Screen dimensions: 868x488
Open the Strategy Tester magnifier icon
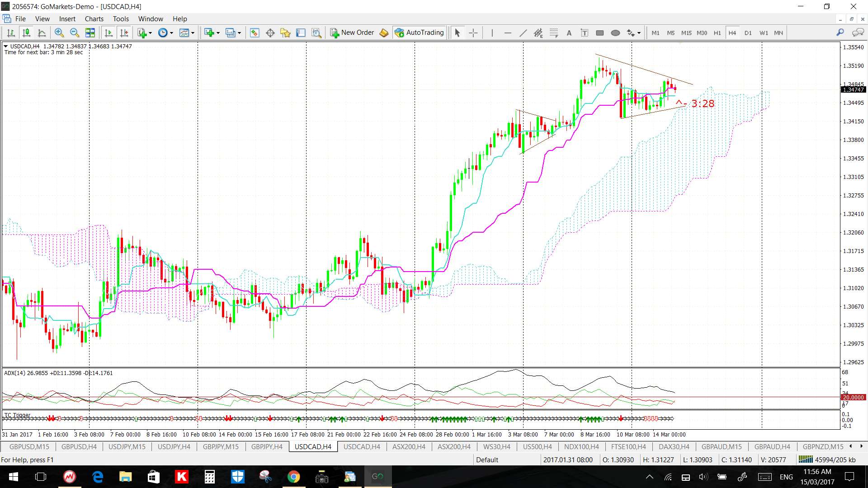pyautogui.click(x=316, y=33)
